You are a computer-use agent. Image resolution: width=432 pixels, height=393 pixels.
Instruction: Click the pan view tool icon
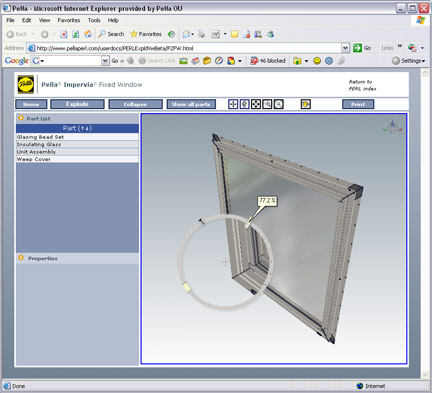(x=233, y=104)
